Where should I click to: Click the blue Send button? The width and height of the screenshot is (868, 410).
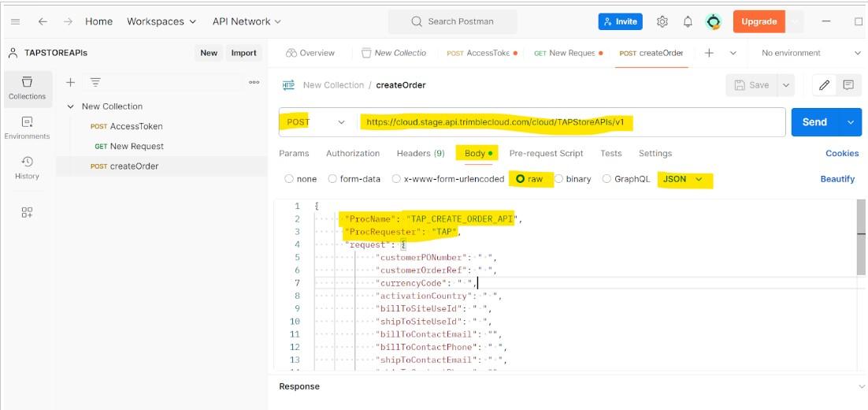tap(814, 122)
